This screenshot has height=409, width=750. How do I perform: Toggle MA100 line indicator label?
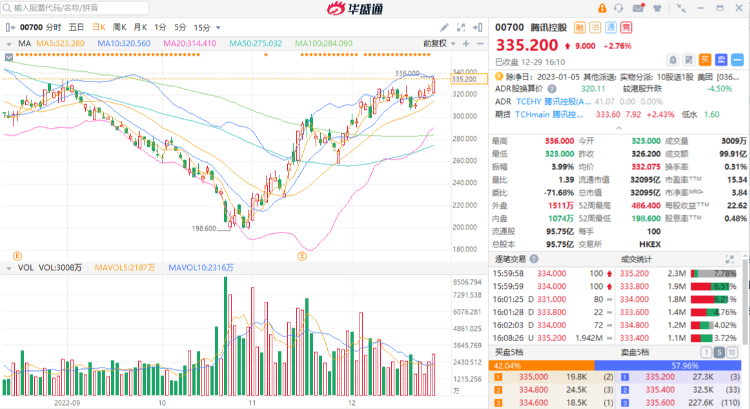point(324,44)
